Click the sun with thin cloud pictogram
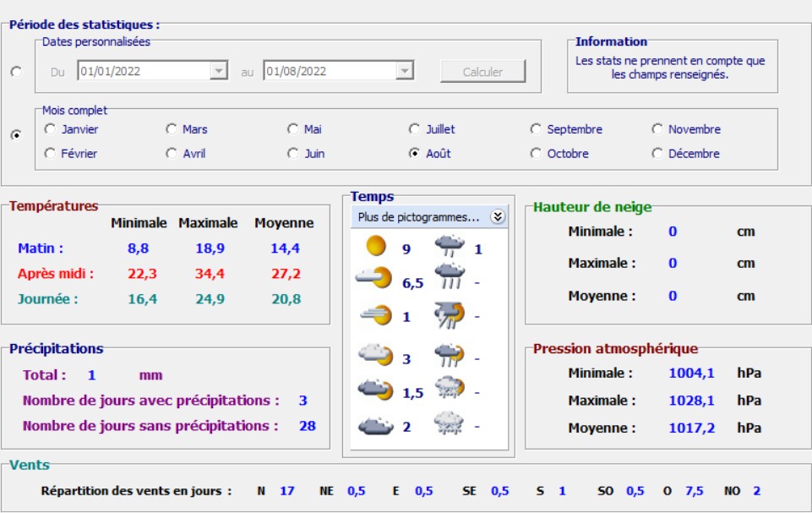Screen dimensions: 812x513 374,278
